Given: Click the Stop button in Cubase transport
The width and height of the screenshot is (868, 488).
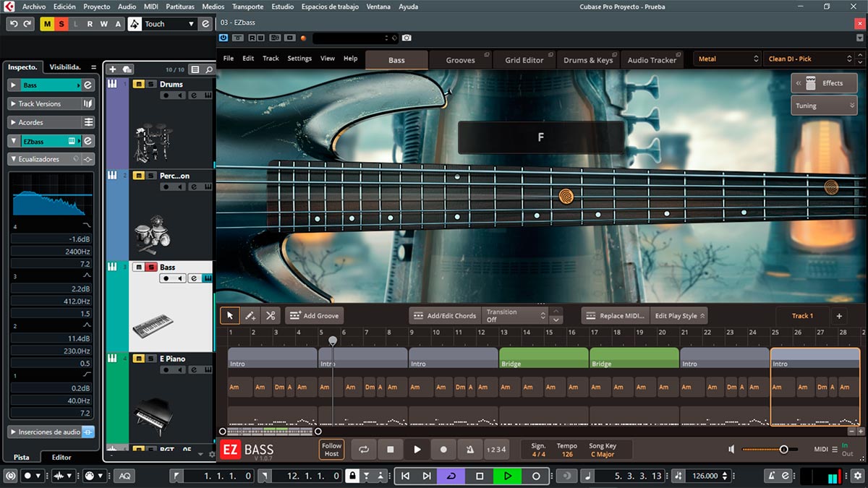Looking at the screenshot, I should tap(480, 476).
